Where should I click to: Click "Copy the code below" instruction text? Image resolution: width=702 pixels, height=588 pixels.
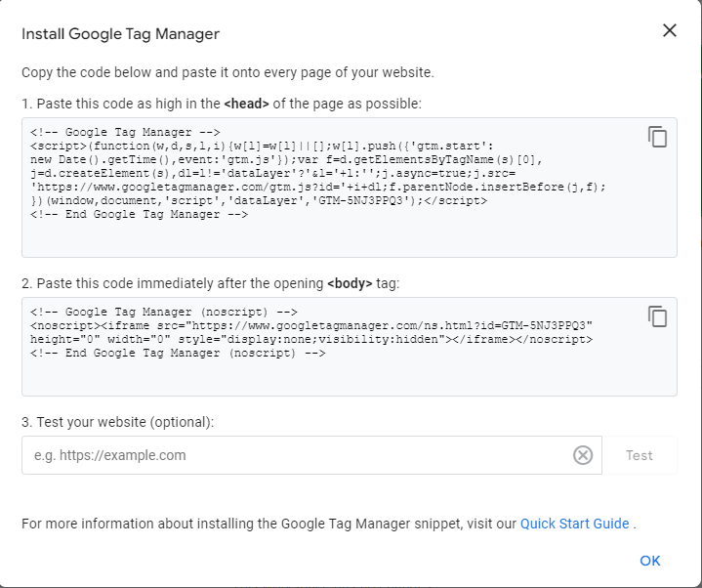pos(227,72)
